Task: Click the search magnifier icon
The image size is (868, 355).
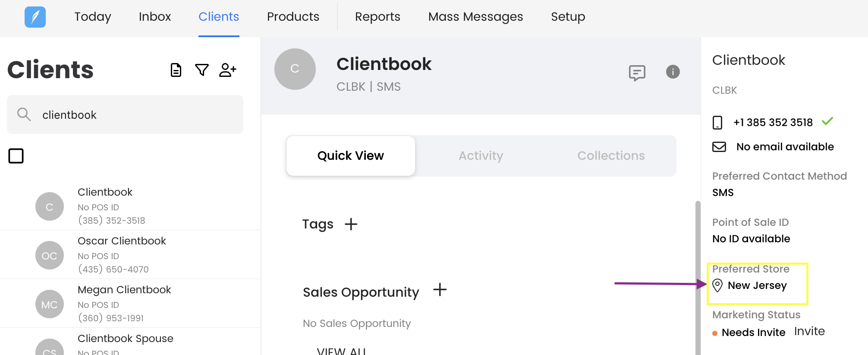Action: (x=24, y=114)
